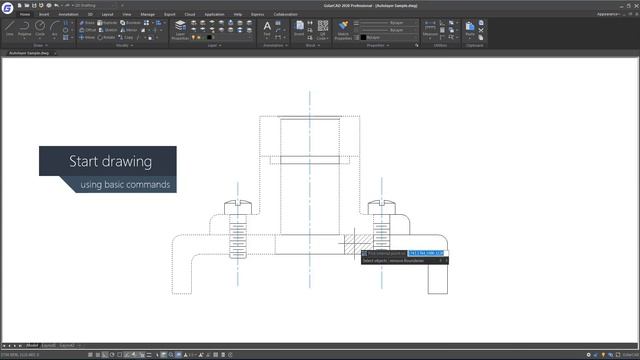Open the Application ribbon tab
The height and width of the screenshot is (360, 640).
pyautogui.click(x=214, y=14)
